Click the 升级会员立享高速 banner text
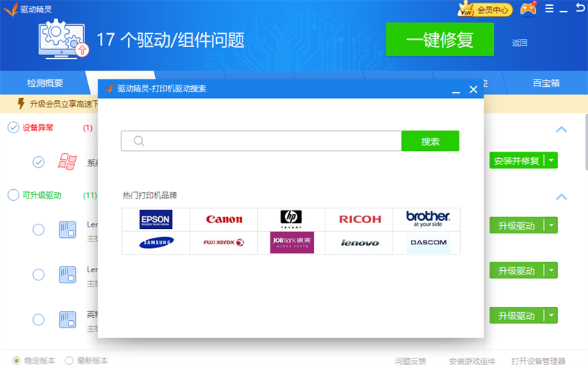This screenshot has height=368, width=588. click(64, 104)
